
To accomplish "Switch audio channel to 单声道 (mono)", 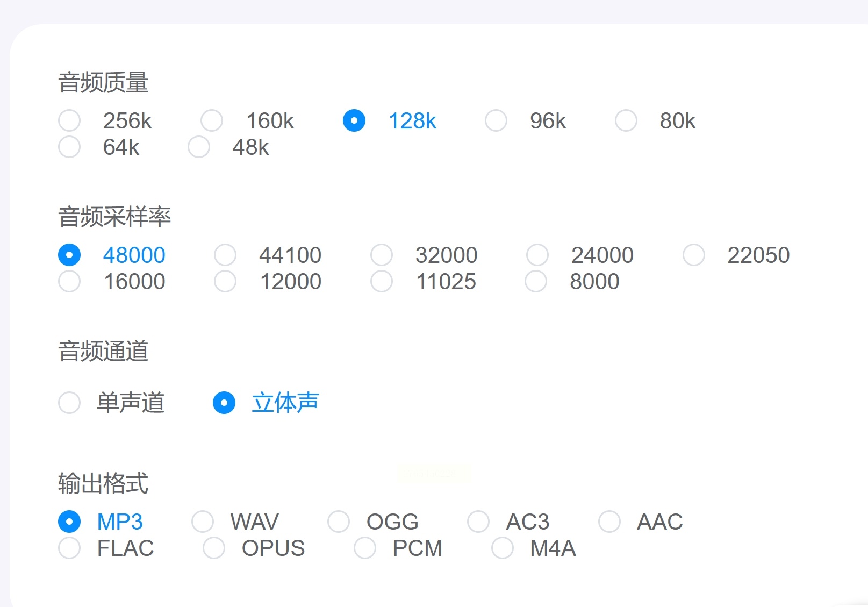I will [69, 403].
